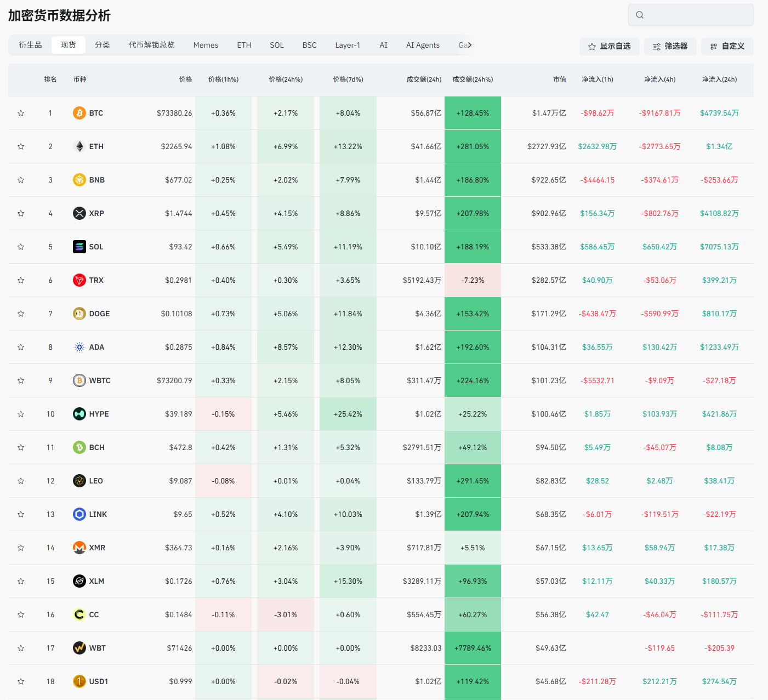Toggle favorite star for HYPE row
The height and width of the screenshot is (700, 768).
pos(21,414)
